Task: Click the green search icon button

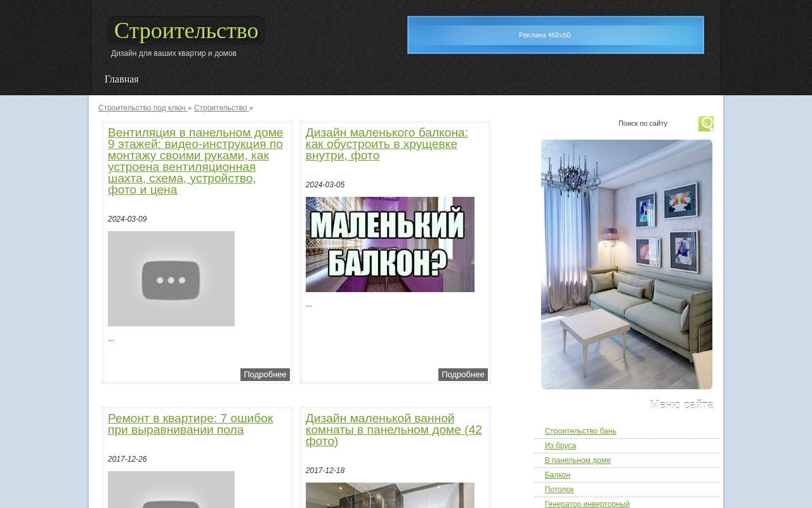Action: [706, 124]
